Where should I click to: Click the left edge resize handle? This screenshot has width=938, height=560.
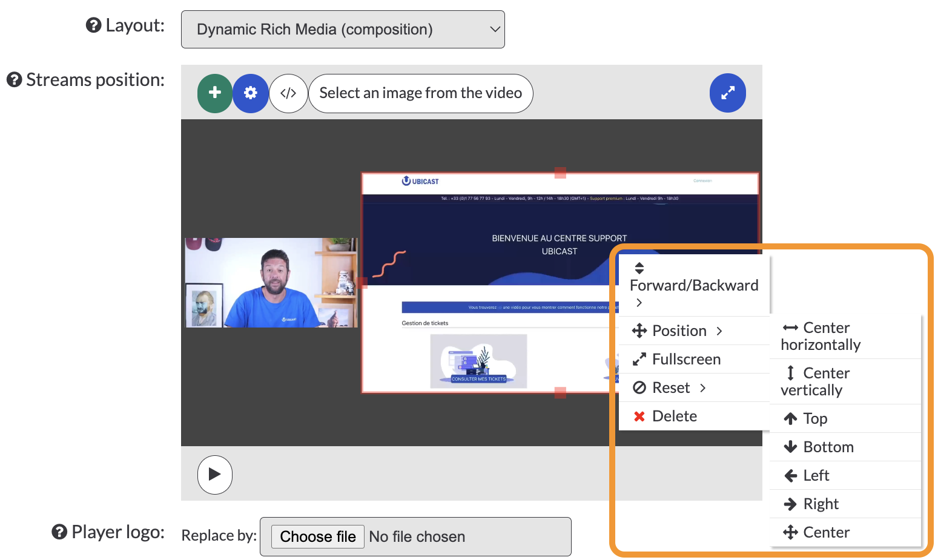tap(362, 283)
